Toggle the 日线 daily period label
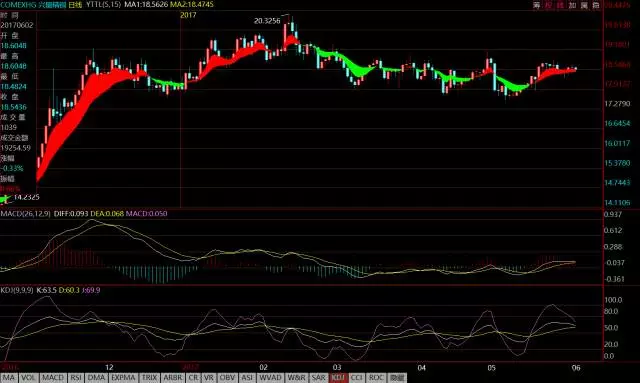 coord(76,5)
